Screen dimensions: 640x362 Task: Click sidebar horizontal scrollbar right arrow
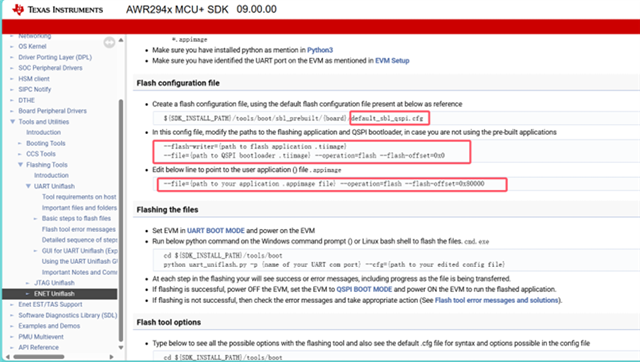(111, 357)
